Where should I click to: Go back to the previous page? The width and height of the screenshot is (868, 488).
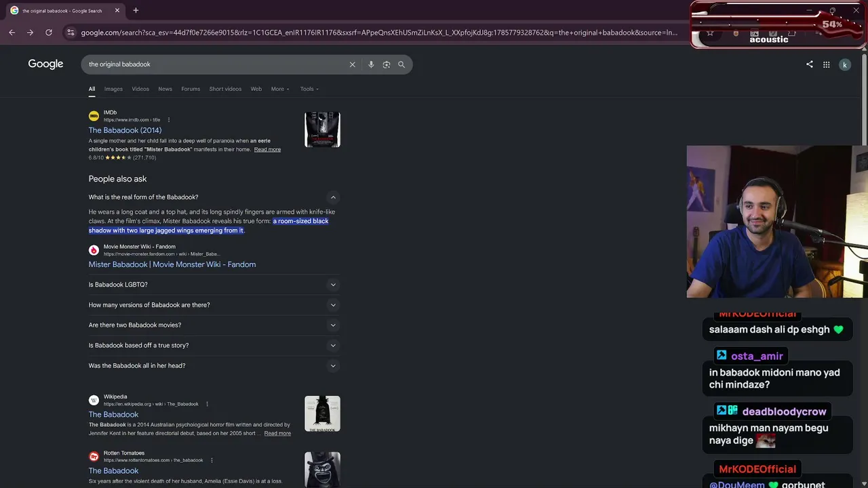(x=12, y=33)
